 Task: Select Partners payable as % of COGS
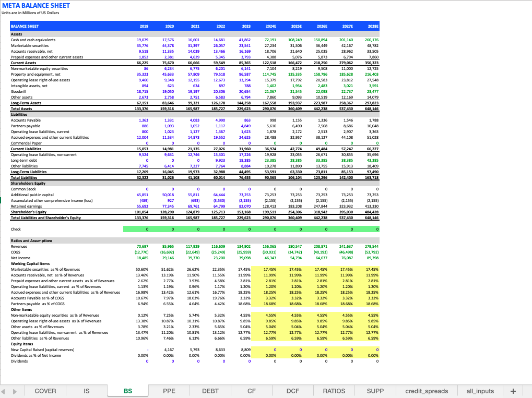coord(38,304)
